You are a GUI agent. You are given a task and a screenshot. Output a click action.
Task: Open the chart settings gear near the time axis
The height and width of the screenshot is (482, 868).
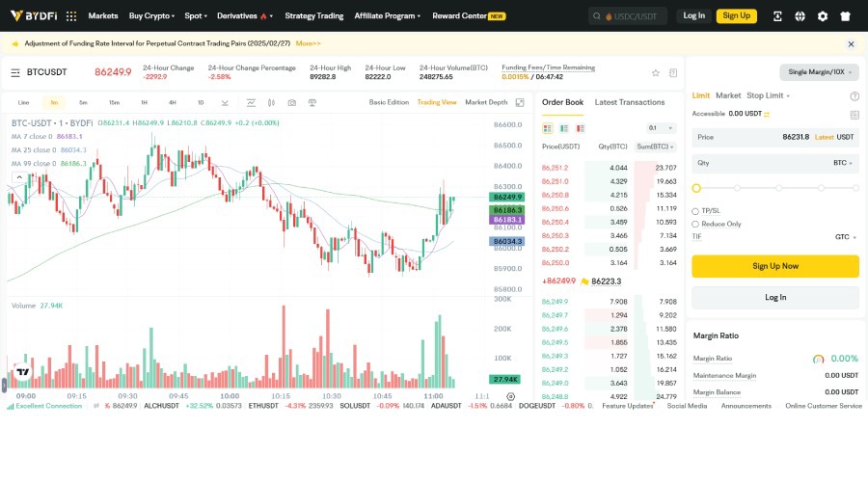tap(511, 396)
